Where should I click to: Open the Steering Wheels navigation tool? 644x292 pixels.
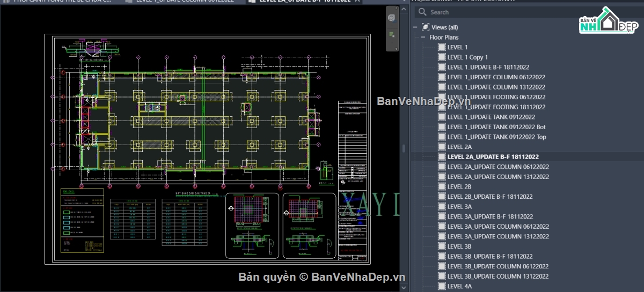pos(392,19)
